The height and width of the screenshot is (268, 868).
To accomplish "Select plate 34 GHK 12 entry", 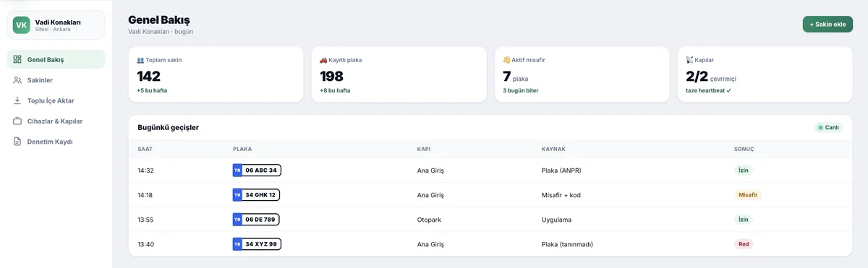I will 256,195.
